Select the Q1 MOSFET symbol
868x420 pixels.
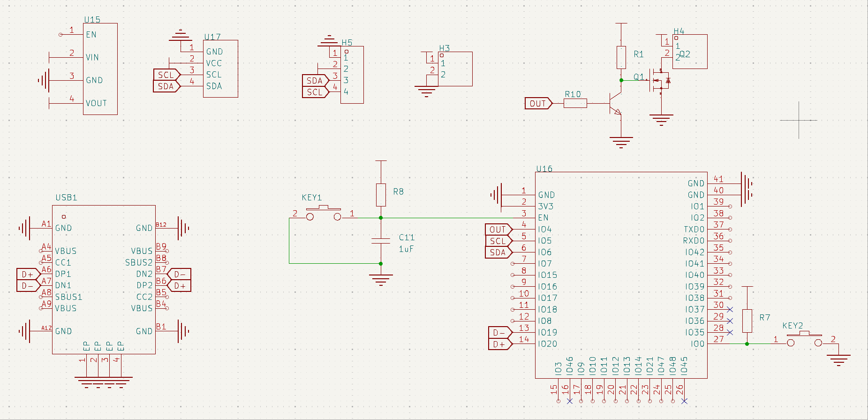coord(660,81)
